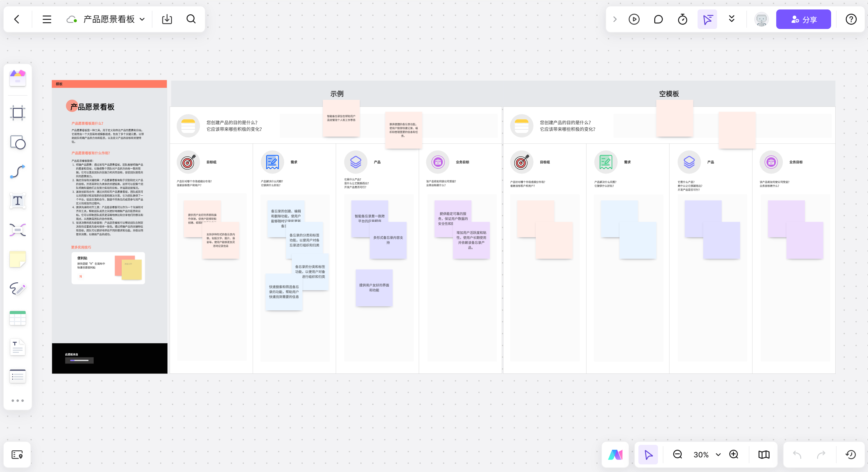Insert a table from sidebar
The width and height of the screenshot is (868, 472).
[17, 318]
